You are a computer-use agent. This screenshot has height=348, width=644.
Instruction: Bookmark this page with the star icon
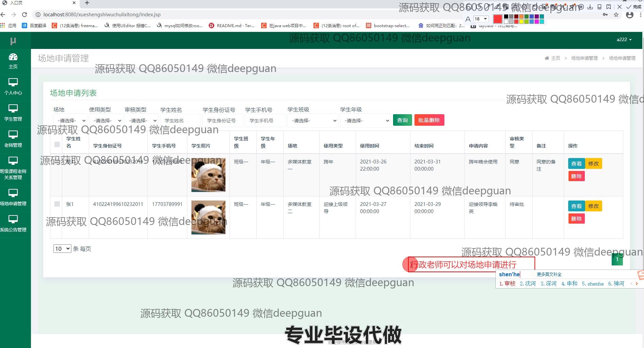click(616, 15)
